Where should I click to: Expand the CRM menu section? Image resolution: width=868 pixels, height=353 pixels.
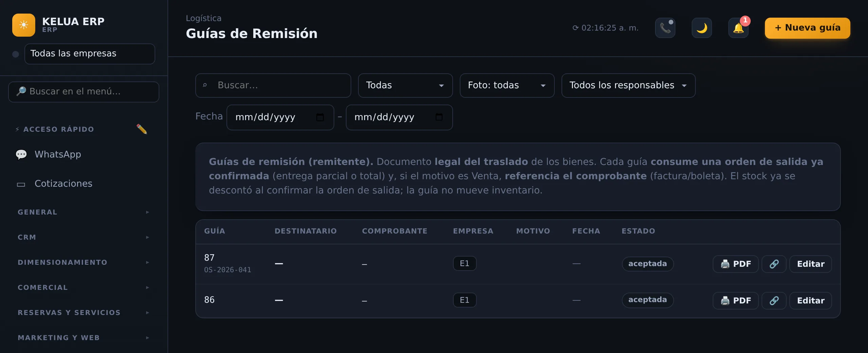(x=83, y=237)
